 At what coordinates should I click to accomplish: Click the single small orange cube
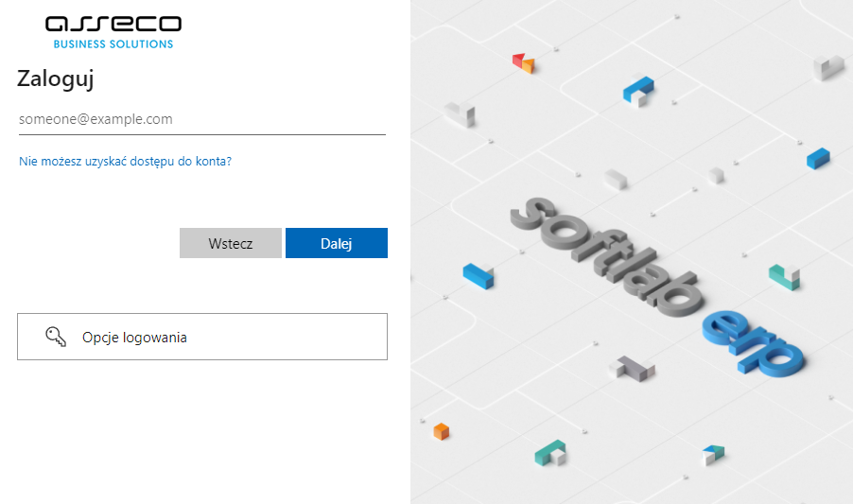coord(441,431)
